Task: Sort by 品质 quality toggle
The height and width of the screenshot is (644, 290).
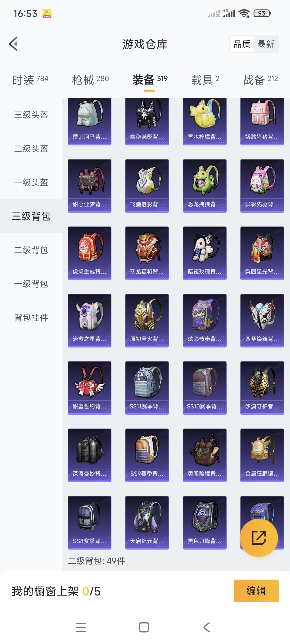Action: [x=242, y=44]
